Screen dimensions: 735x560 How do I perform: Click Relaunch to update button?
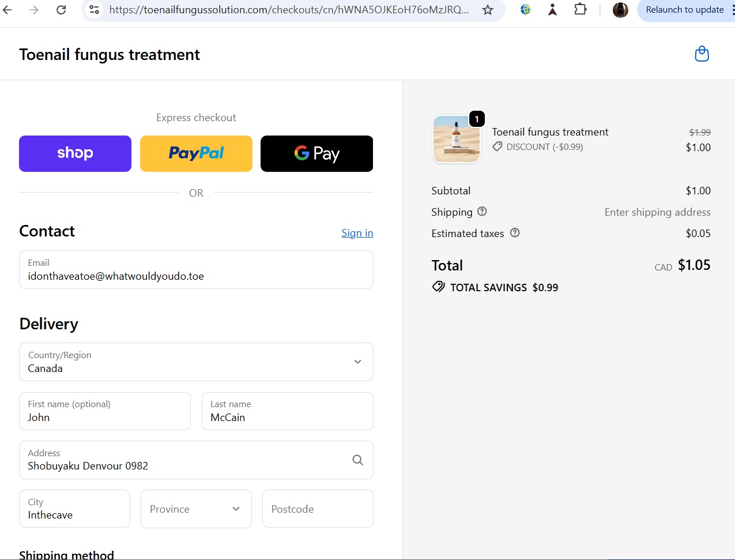point(684,10)
